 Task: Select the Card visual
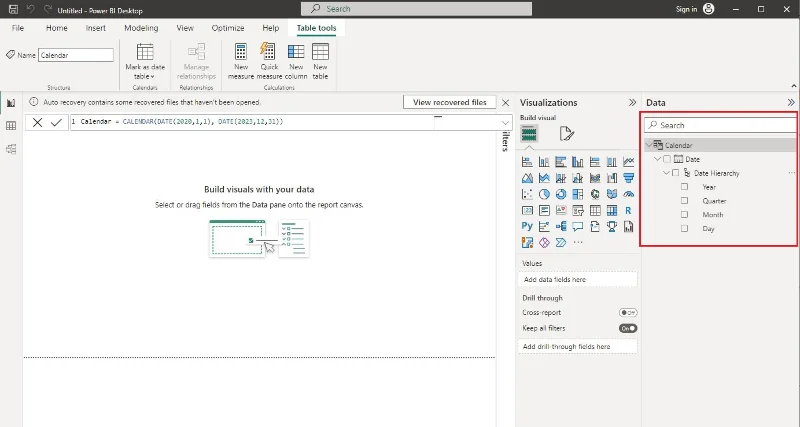[x=528, y=210]
